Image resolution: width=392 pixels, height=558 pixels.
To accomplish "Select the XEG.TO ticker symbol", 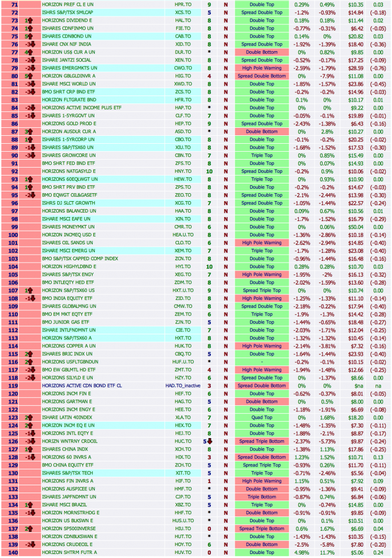I will pos(182,274).
